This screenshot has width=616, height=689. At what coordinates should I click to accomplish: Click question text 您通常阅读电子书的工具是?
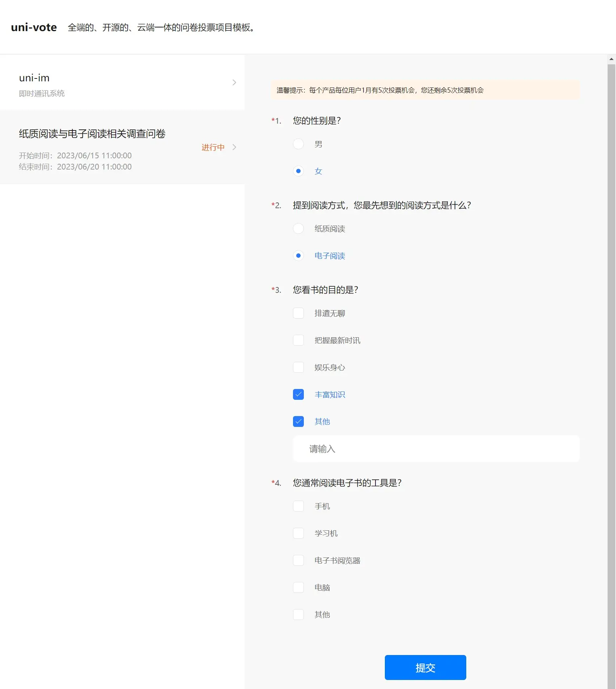click(347, 483)
